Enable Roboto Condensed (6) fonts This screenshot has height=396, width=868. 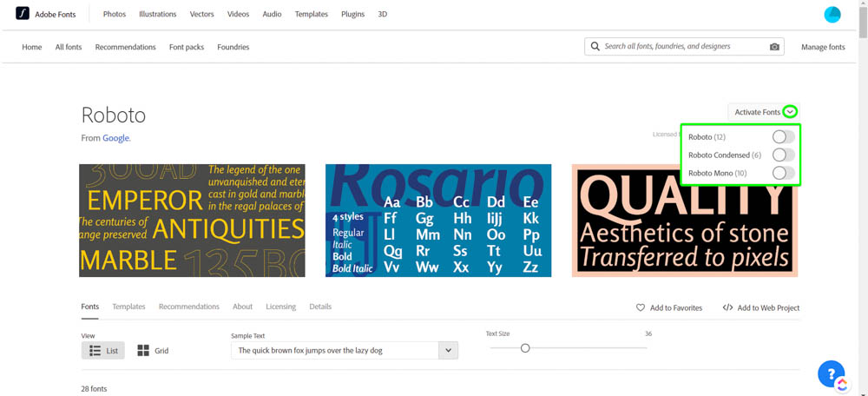click(x=783, y=155)
